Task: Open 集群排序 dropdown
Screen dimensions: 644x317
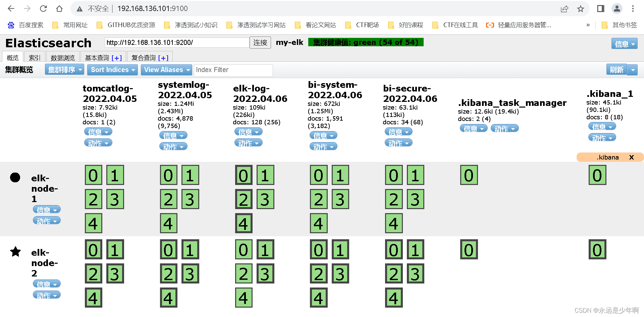Action: point(64,70)
